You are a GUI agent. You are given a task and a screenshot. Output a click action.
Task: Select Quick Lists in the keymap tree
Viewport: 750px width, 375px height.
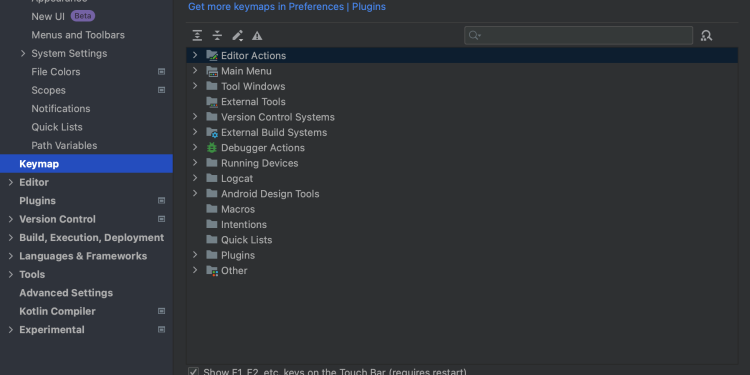(x=246, y=240)
